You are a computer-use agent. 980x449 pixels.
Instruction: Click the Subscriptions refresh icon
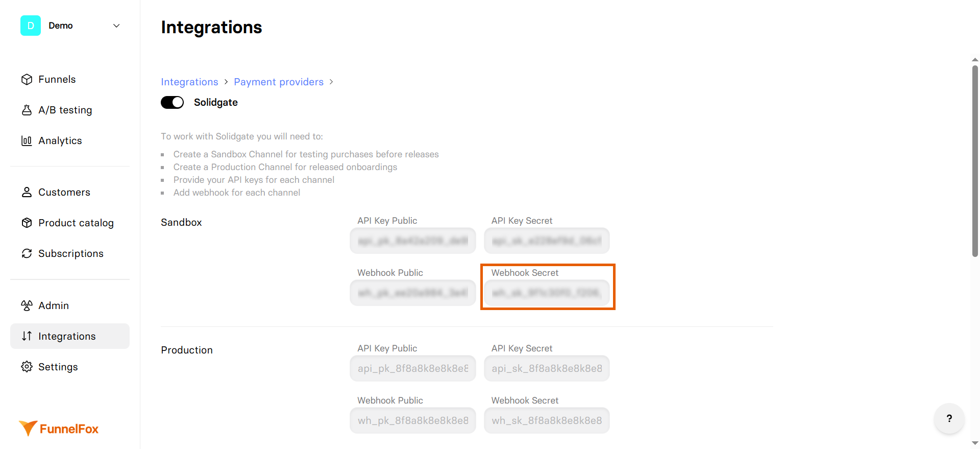27,253
